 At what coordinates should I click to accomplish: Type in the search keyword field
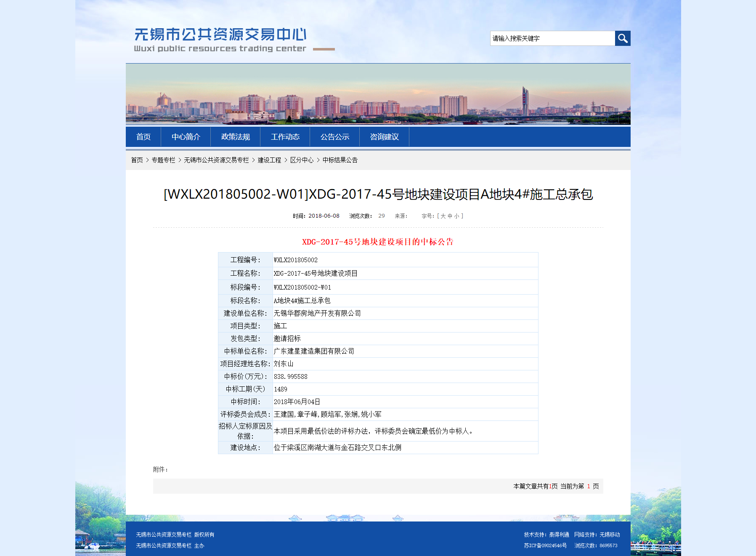(x=552, y=38)
